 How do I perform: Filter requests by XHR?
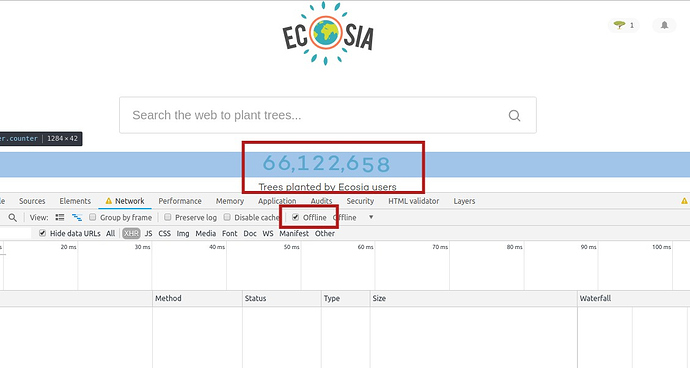pos(131,233)
